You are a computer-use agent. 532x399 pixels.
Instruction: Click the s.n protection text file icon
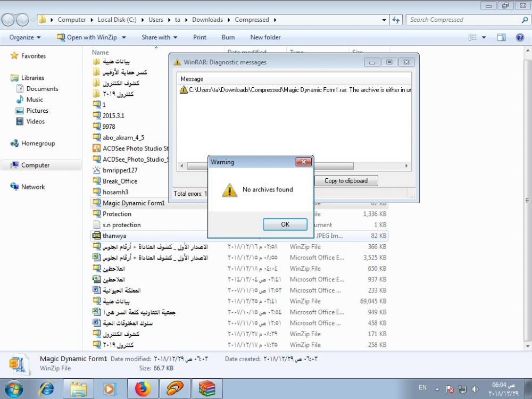tap(97, 225)
